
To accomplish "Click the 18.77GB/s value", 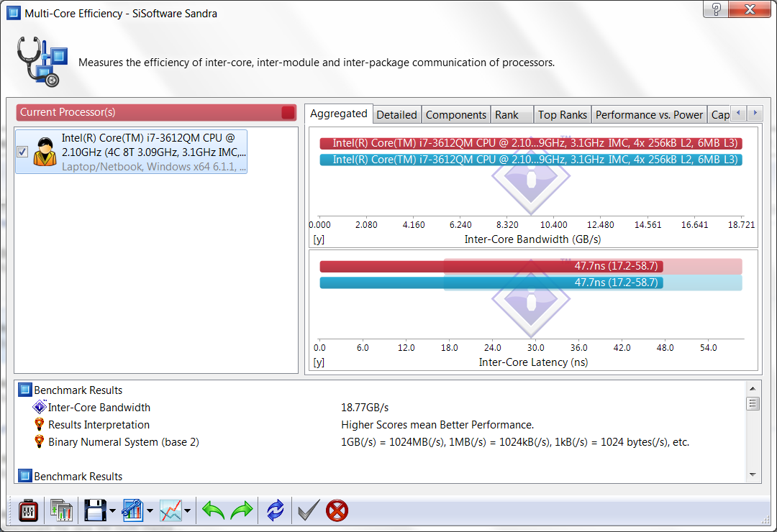I will tap(365, 407).
